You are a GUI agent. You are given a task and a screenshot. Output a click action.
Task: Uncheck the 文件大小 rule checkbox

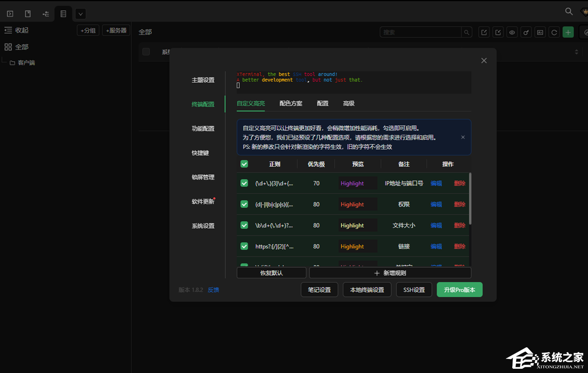pyautogui.click(x=244, y=225)
